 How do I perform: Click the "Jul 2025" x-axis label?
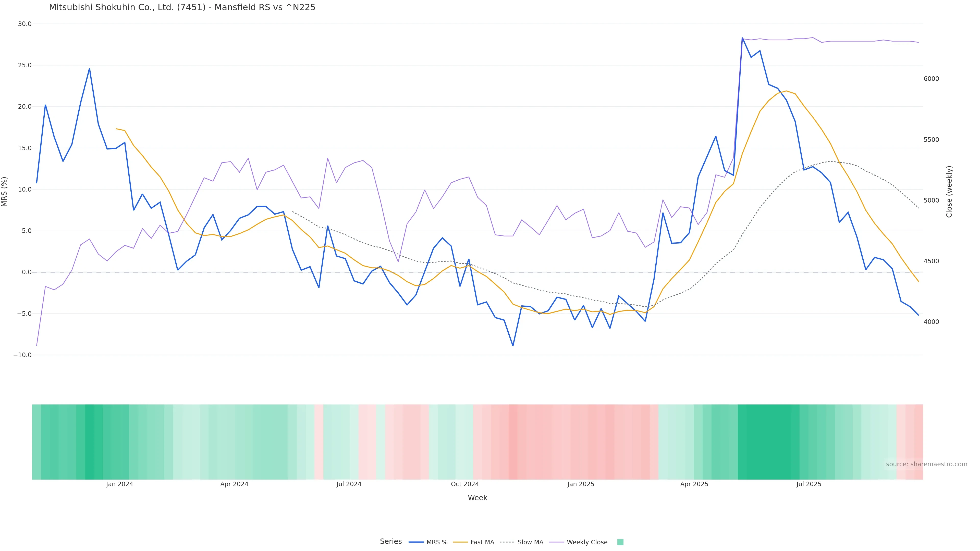[x=809, y=484]
